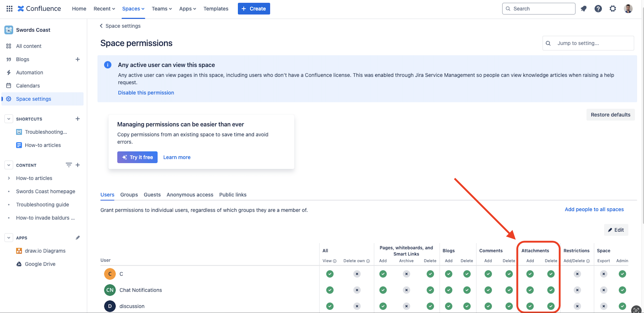Expand the How-to articles tree item
The height and width of the screenshot is (313, 644).
click(x=9, y=178)
